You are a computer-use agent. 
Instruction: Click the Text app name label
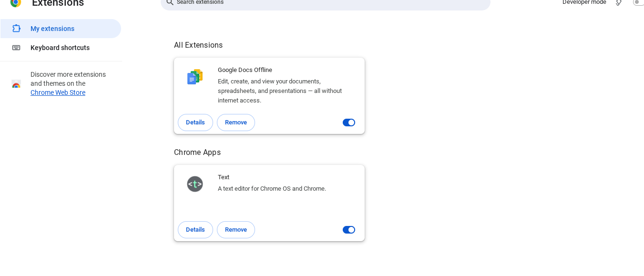coord(224,177)
